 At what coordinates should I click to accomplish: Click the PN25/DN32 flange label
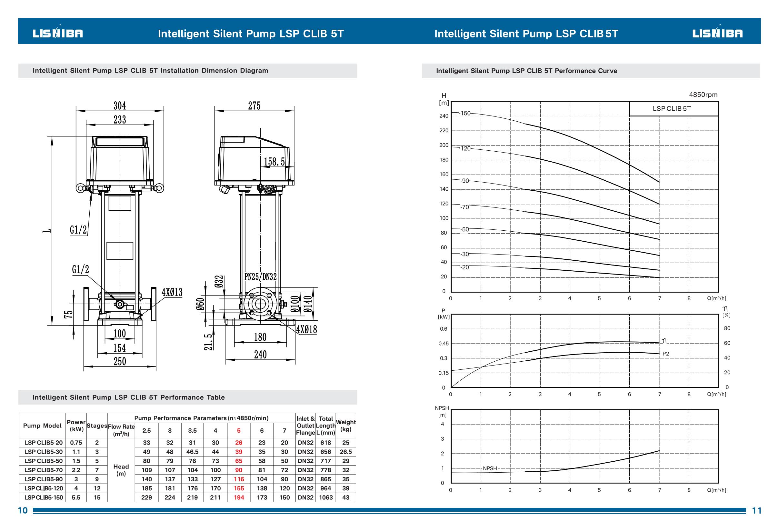pyautogui.click(x=260, y=276)
